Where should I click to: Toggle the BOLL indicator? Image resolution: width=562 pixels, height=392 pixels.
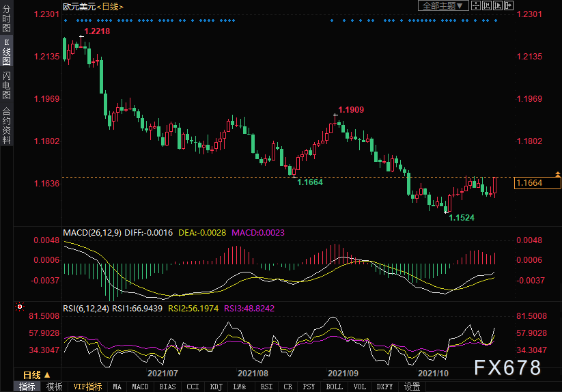334,387
